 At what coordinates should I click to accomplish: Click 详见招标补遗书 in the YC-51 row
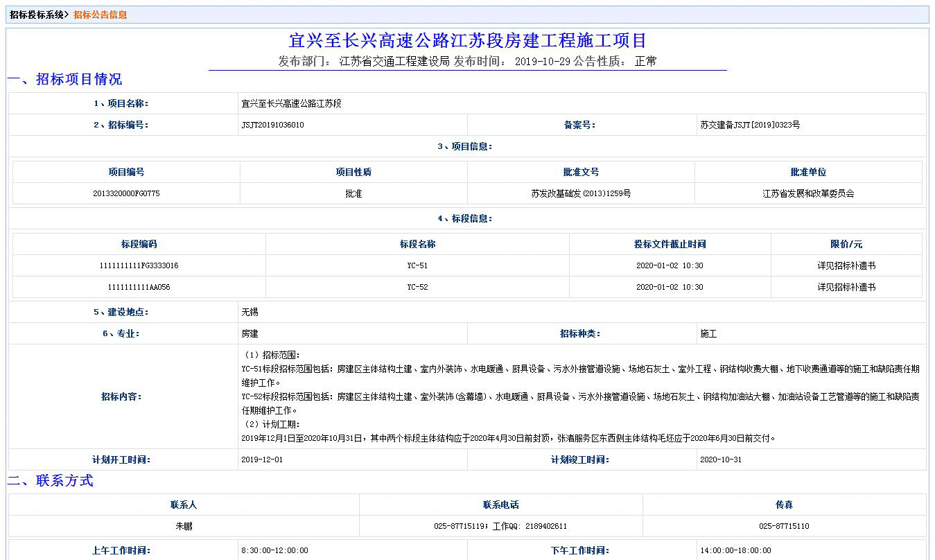point(846,265)
